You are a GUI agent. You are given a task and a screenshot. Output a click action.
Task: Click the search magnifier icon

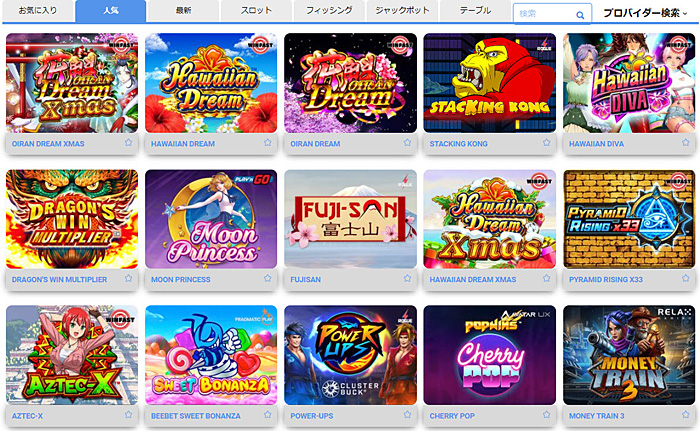coord(580,15)
